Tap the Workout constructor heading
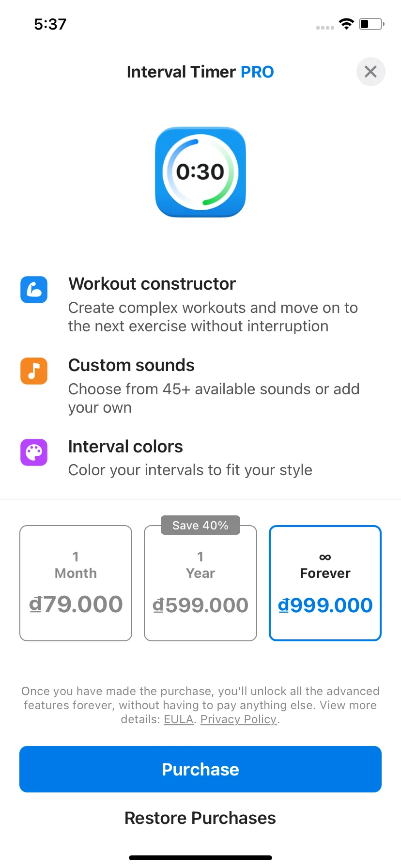Viewport: 401px width, 868px height. (x=152, y=284)
